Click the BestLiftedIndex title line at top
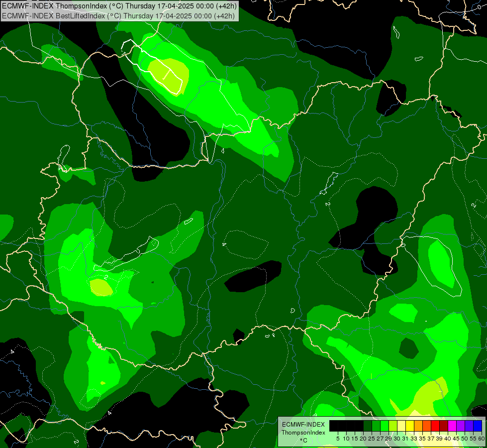 [118, 16]
